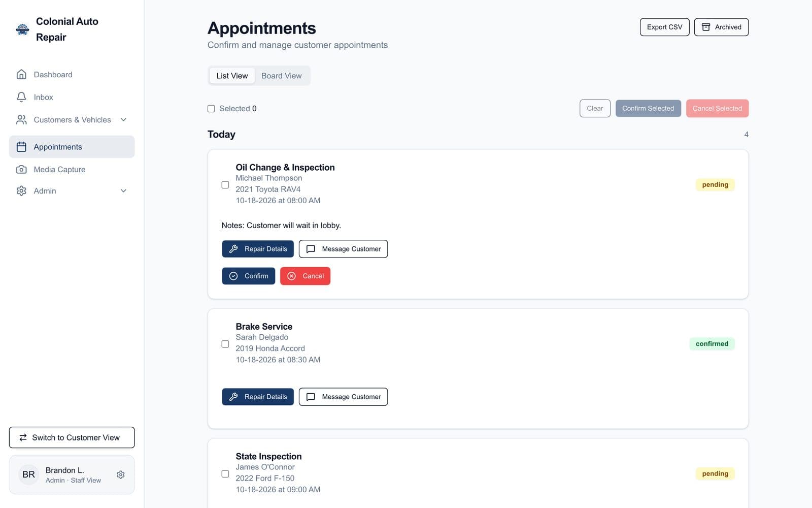Check the Brake Service appointment checkbox

coord(225,344)
